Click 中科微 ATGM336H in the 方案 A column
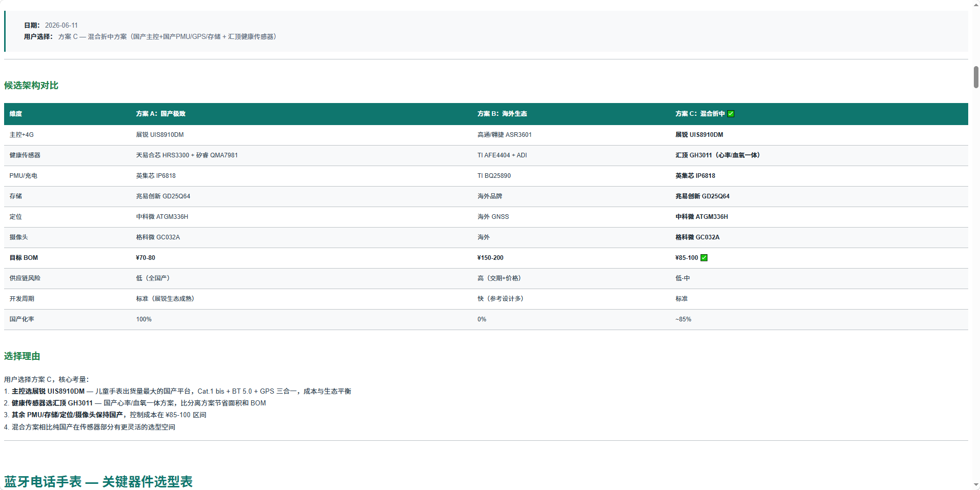The height and width of the screenshot is (490, 980). click(x=162, y=217)
